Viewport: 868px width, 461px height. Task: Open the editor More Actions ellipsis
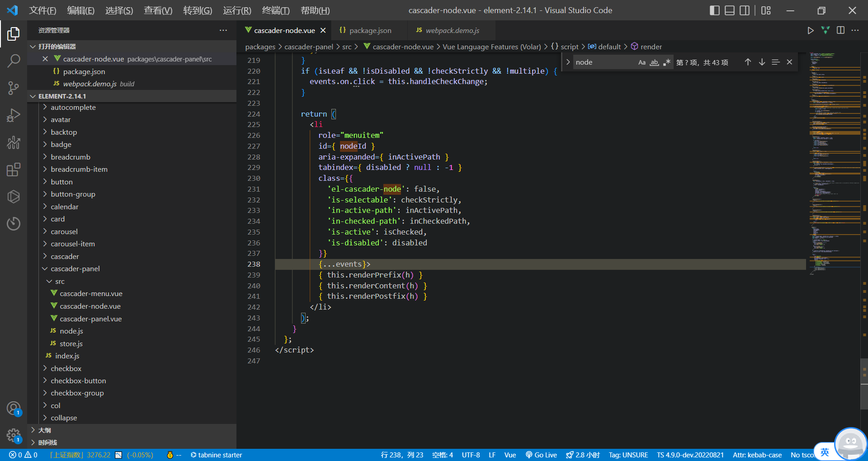pyautogui.click(x=855, y=30)
